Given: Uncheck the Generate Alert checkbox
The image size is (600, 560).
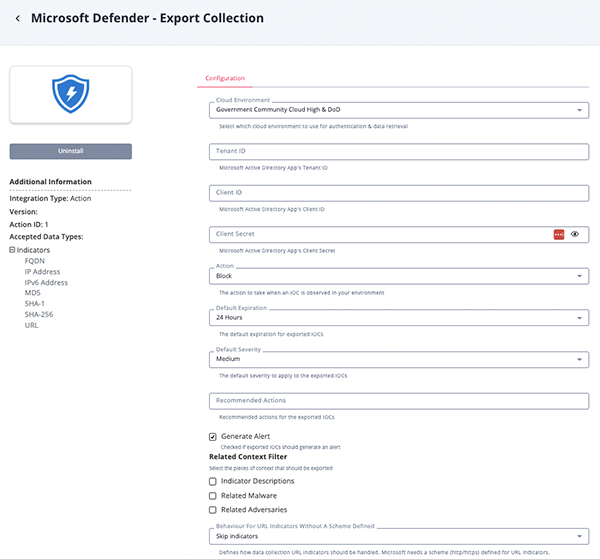Looking at the screenshot, I should pos(213,437).
